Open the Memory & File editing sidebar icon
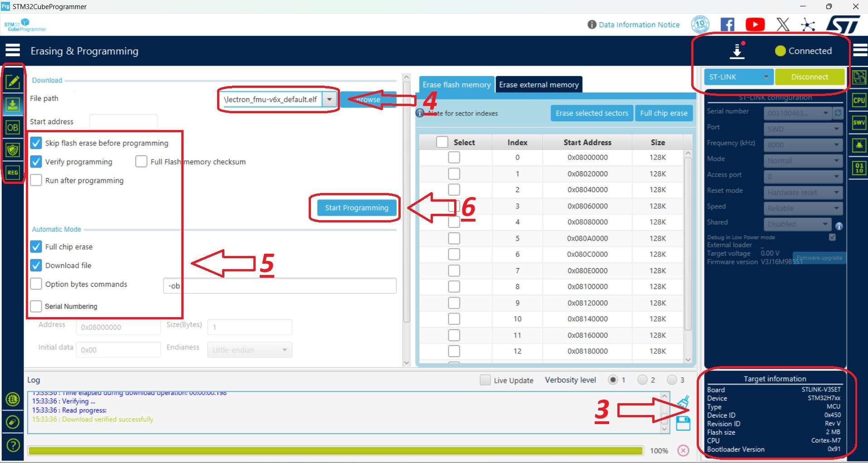Screen dimensions: 868x463 [x=13, y=82]
